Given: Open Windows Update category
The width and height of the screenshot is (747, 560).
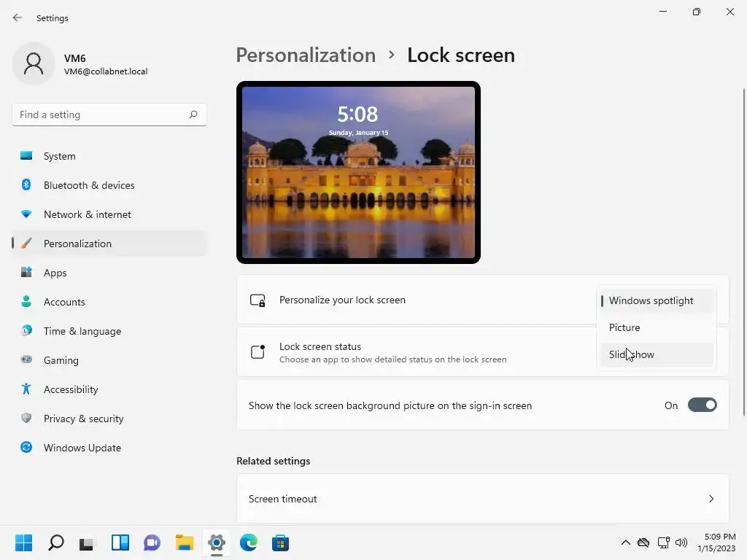Looking at the screenshot, I should 109,447.
